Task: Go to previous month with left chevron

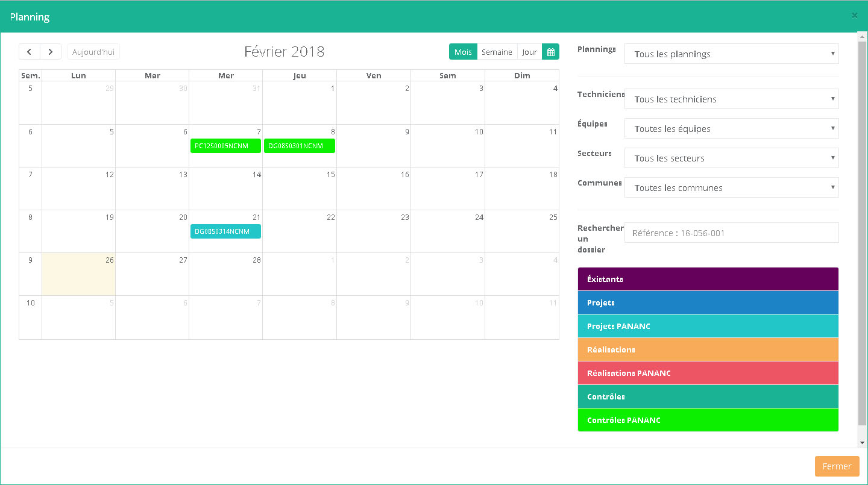Action: pyautogui.click(x=30, y=52)
